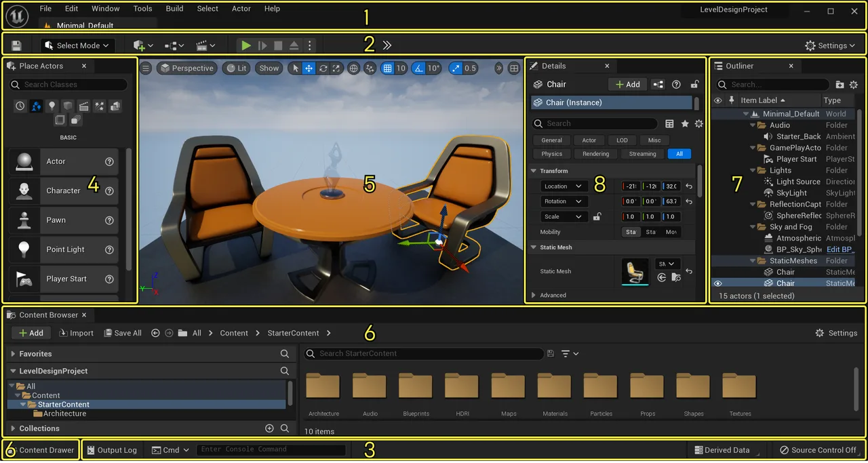Open the Edit menu
This screenshot has height=463, width=868.
(x=71, y=9)
